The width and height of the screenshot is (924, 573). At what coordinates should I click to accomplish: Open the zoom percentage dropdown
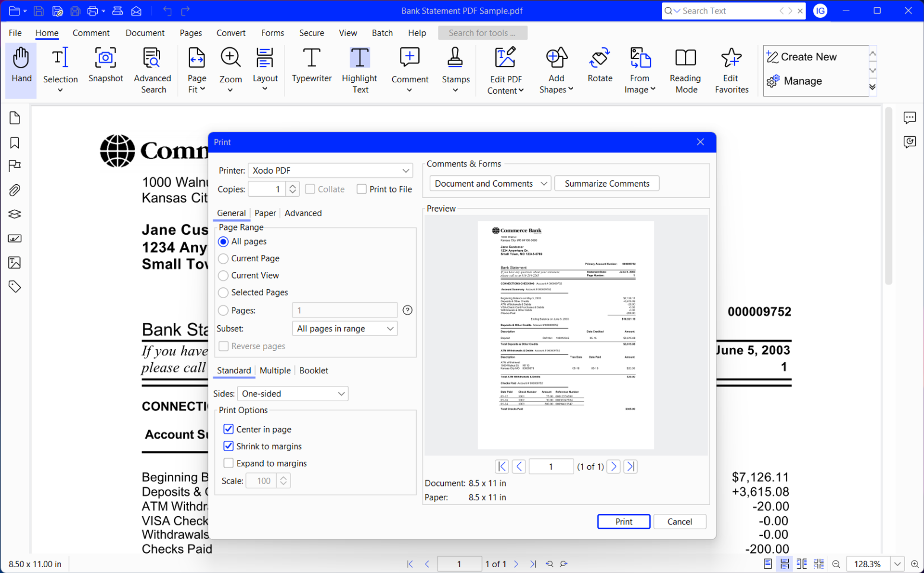click(x=898, y=564)
